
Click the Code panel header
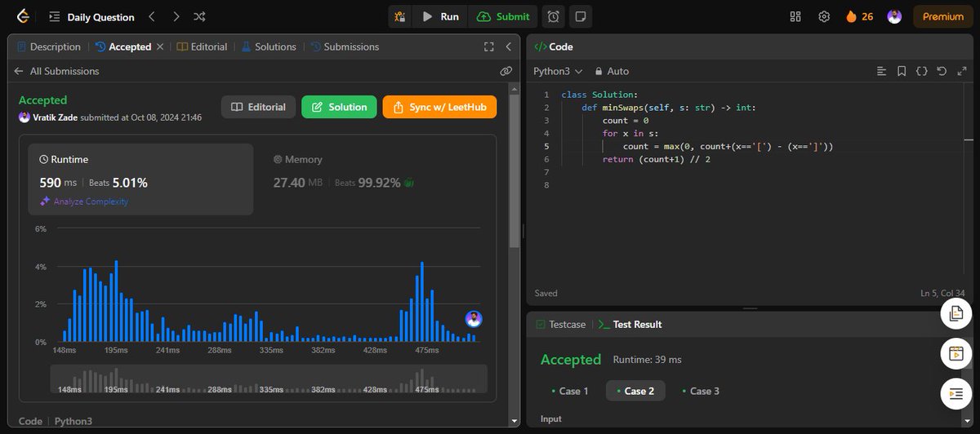pyautogui.click(x=554, y=46)
